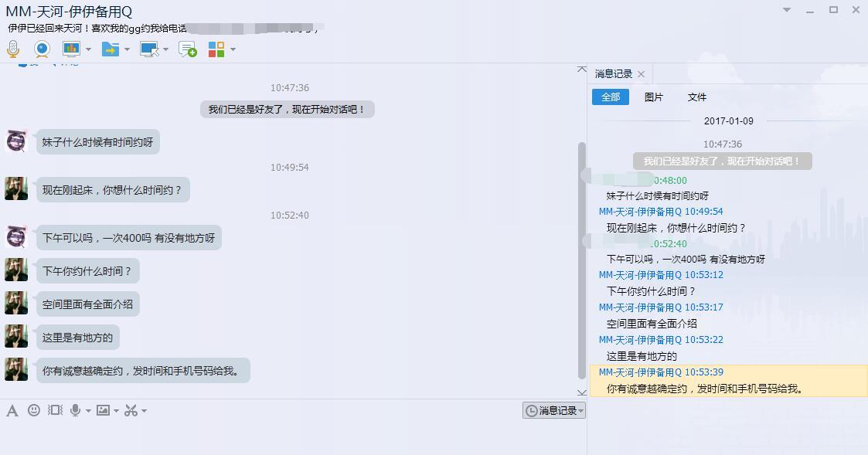Start a voice call with microphone icon
Viewport: 868px width, 455px height.
[13, 49]
